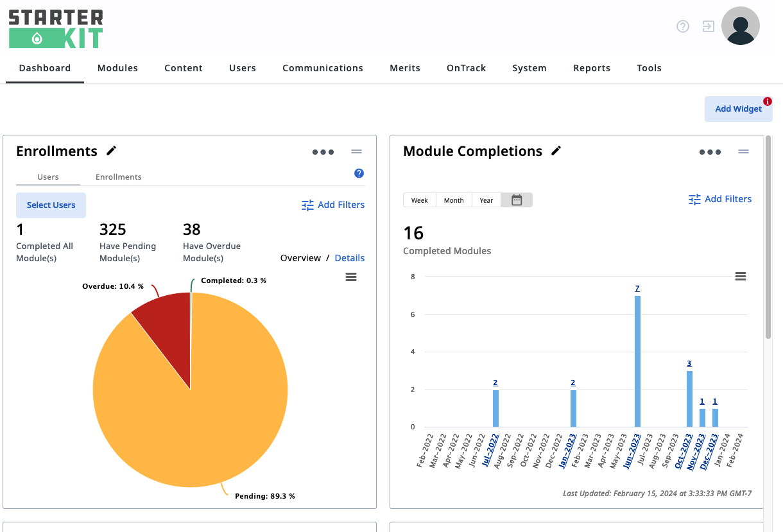Click the blue help icon in Enrollments widget
This screenshot has height=532, width=783.
(x=359, y=173)
